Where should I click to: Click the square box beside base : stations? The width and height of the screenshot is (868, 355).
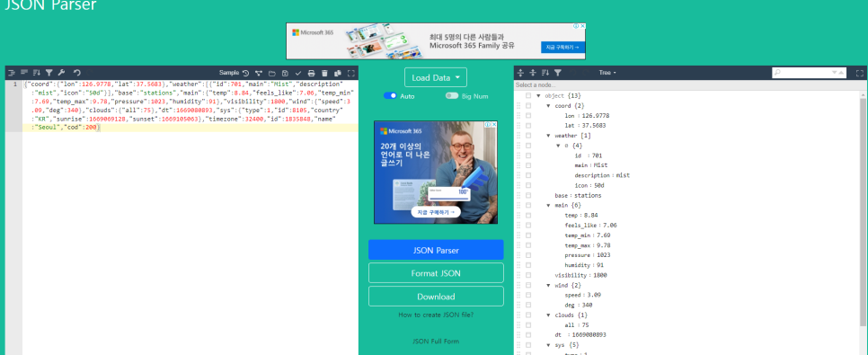[528, 196]
